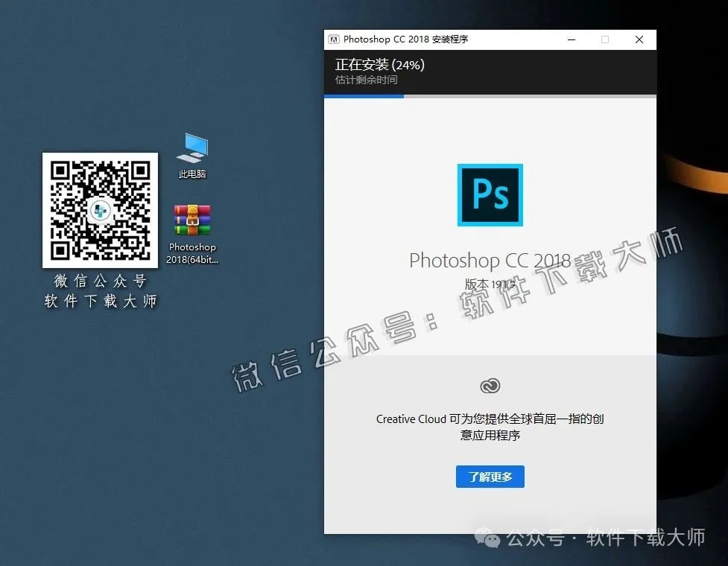Maximize the installer window
The image size is (728, 566).
click(604, 39)
